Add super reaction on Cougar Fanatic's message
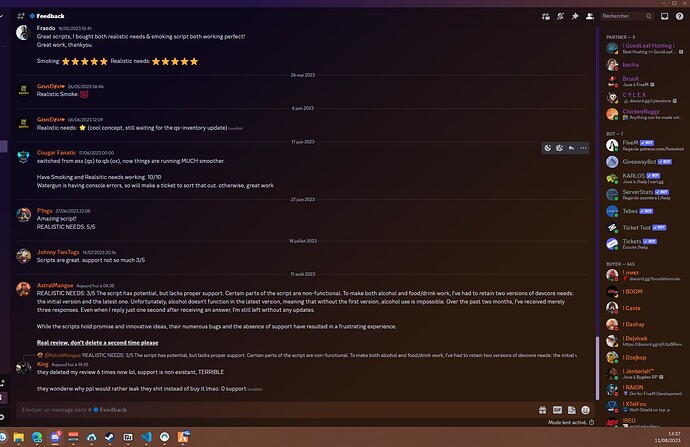The width and height of the screenshot is (690, 447). [560, 148]
